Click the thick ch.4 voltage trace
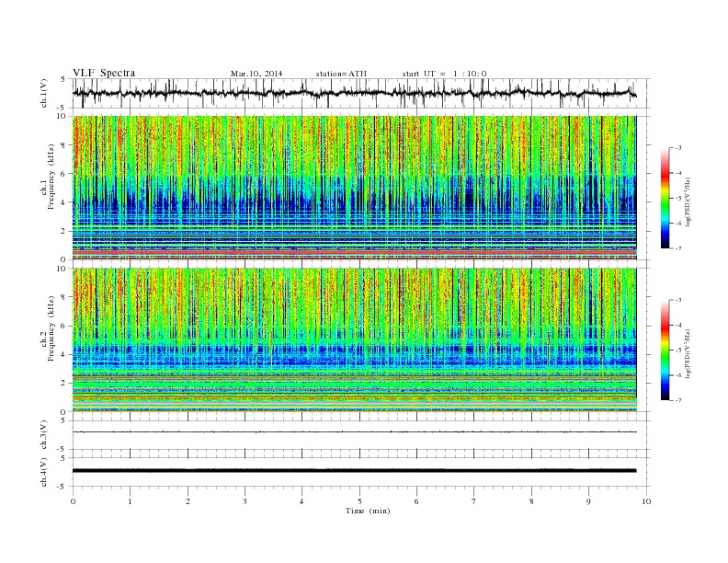This screenshot has width=728, height=563. tap(354, 471)
